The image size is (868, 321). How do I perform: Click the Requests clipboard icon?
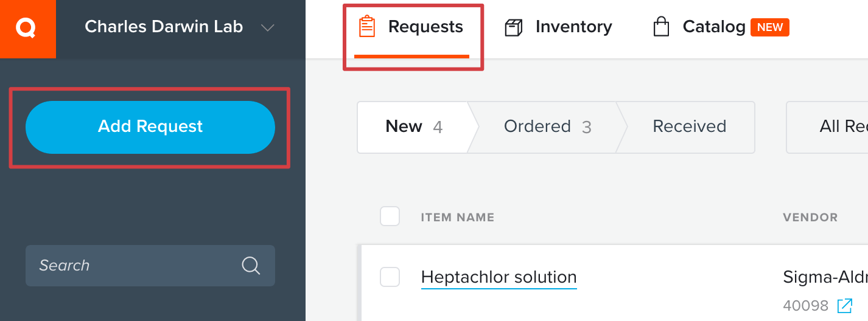(367, 27)
